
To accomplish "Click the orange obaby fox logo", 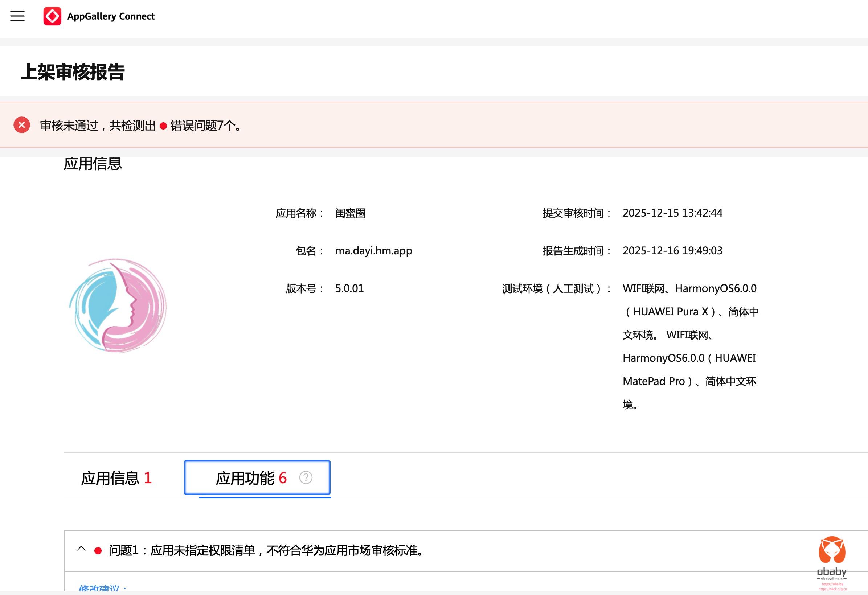I will pos(832,550).
